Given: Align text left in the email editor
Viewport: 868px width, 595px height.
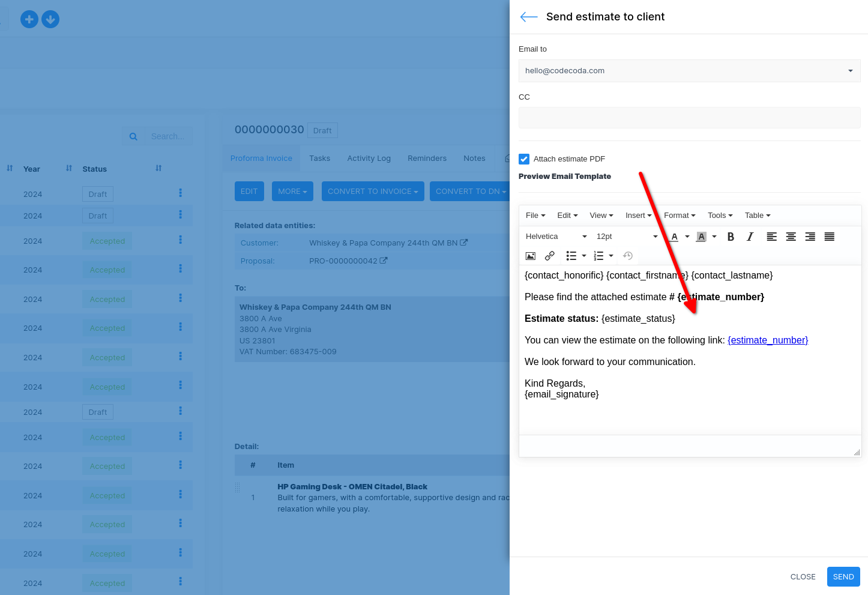Looking at the screenshot, I should 771,237.
